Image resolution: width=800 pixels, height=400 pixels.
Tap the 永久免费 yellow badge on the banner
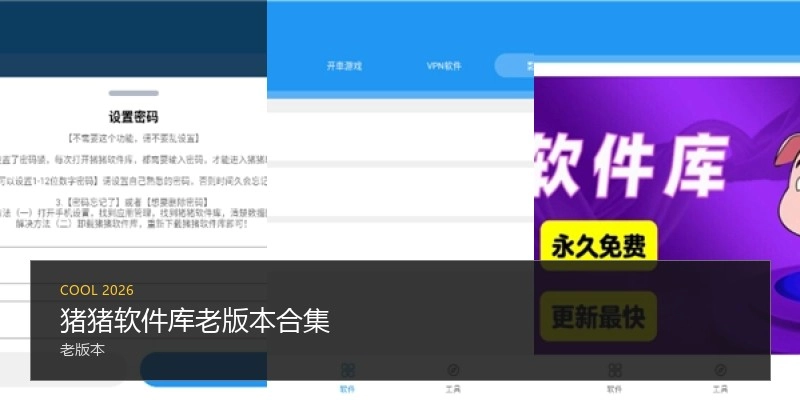(x=598, y=246)
